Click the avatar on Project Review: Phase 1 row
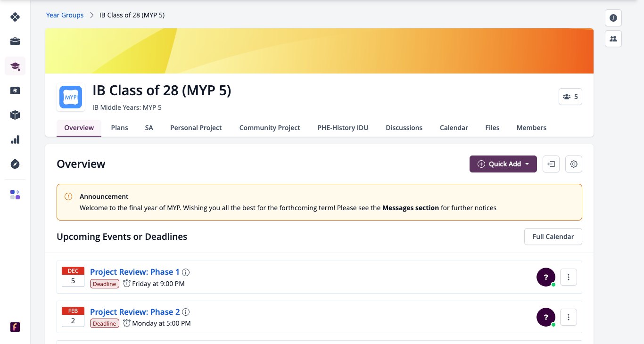The width and height of the screenshot is (644, 344). [x=546, y=277]
